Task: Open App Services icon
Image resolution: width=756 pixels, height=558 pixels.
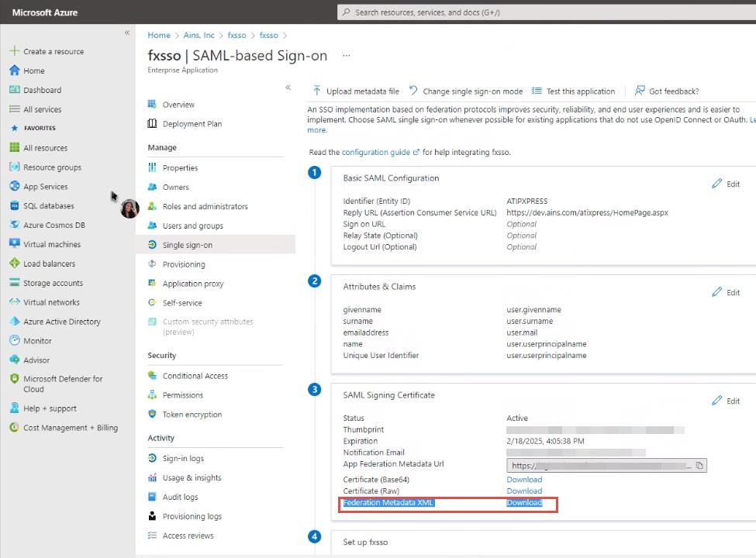Action: [15, 186]
